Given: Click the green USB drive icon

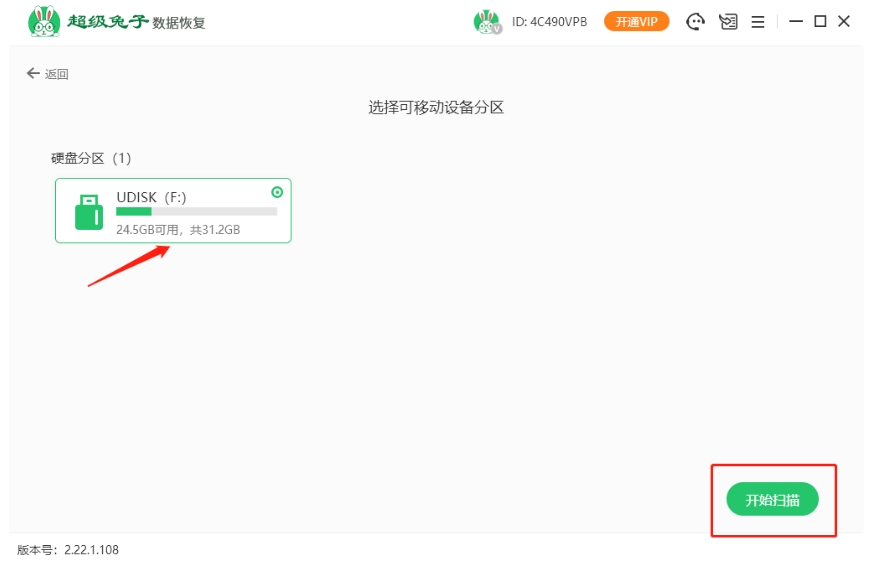Looking at the screenshot, I should point(90,211).
